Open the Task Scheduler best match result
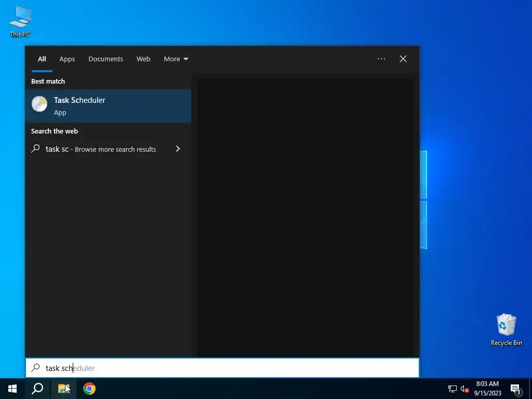The image size is (532, 399). point(108,106)
